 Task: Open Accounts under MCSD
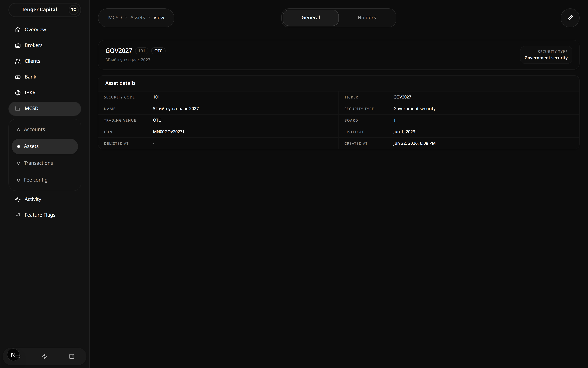45,130
